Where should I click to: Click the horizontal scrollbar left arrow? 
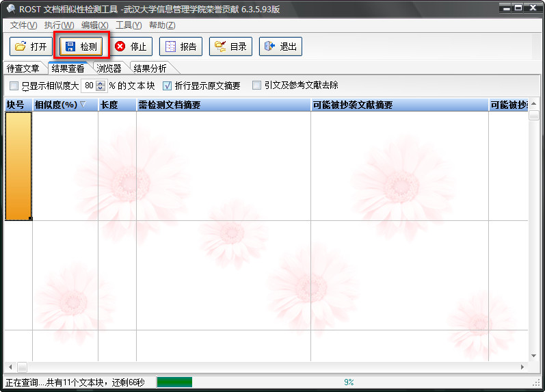click(10, 367)
